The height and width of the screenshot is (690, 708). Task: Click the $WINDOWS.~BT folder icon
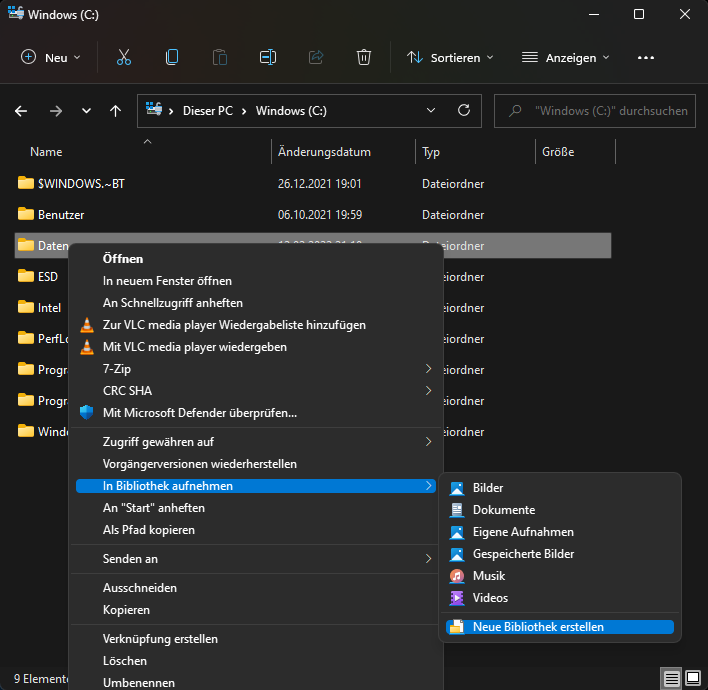(x=26, y=183)
